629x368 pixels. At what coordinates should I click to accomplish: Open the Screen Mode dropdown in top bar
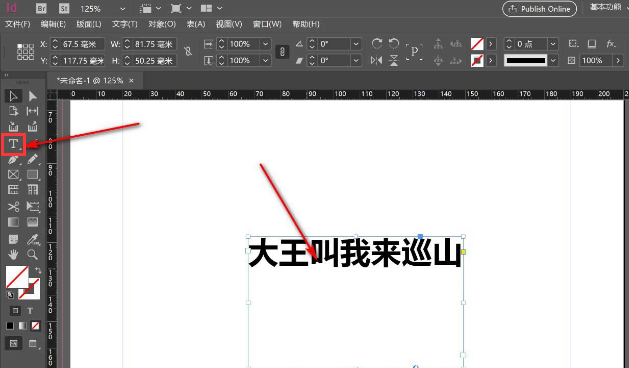click(x=181, y=8)
